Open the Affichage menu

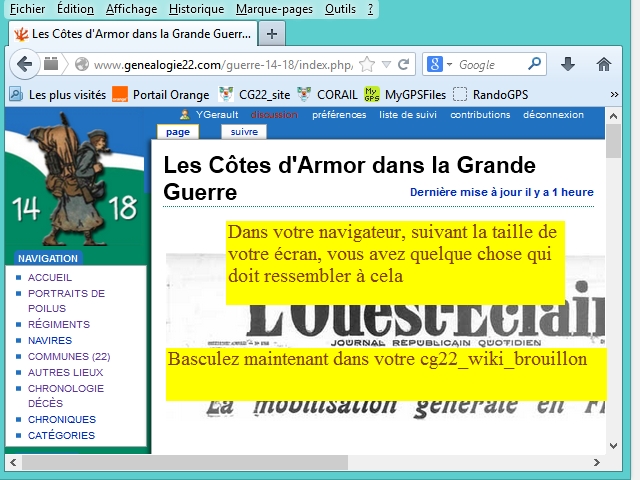[131, 9]
